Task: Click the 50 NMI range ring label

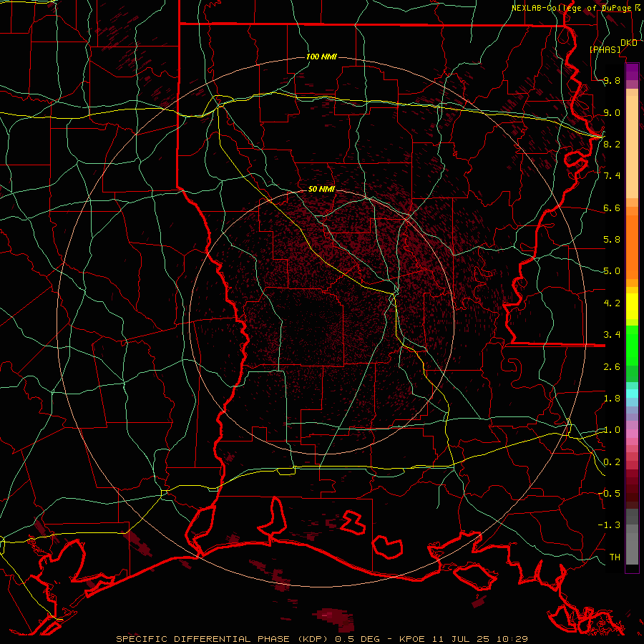Action: pyautogui.click(x=321, y=189)
